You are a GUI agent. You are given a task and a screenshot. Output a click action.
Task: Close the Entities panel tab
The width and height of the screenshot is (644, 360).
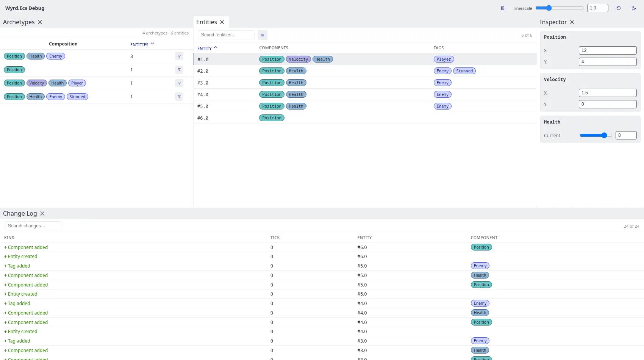point(222,22)
